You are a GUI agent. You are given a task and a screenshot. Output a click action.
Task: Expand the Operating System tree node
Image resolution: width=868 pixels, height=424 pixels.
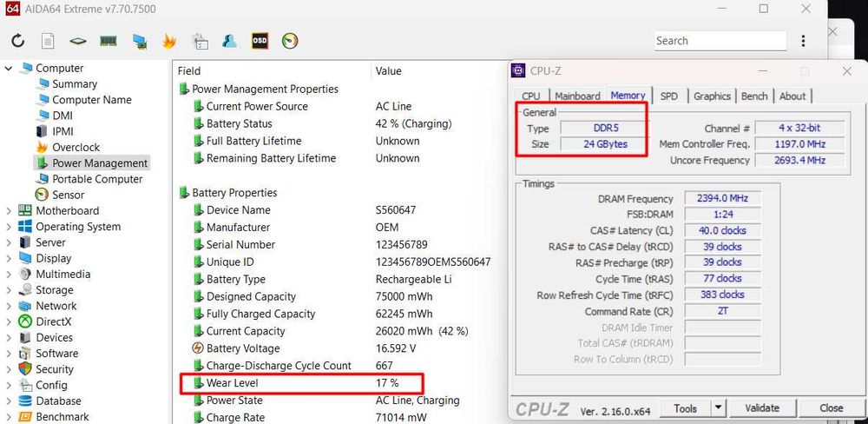[9, 227]
